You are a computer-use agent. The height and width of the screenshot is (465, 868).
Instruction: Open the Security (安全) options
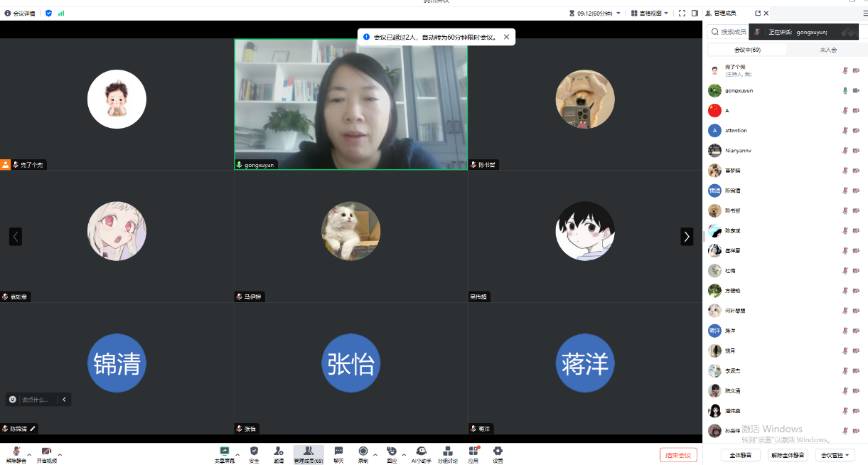click(254, 453)
